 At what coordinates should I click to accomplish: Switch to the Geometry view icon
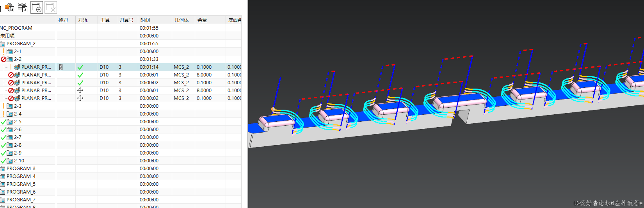9,7
